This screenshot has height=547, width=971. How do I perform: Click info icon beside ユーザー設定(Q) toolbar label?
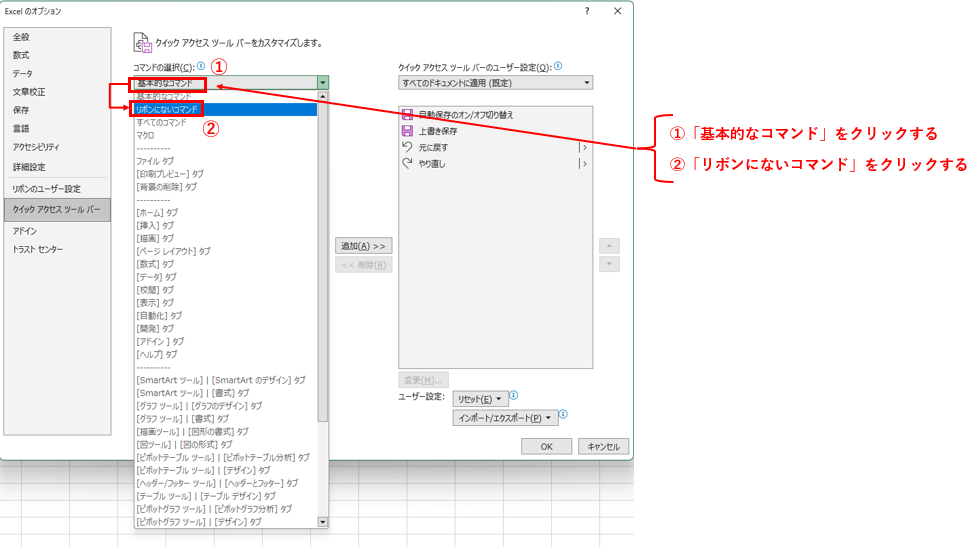[x=558, y=66]
